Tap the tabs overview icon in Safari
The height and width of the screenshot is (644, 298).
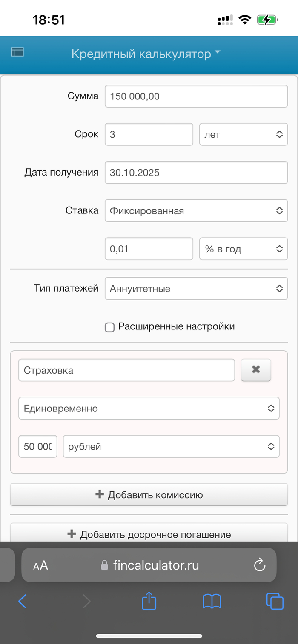(x=275, y=601)
